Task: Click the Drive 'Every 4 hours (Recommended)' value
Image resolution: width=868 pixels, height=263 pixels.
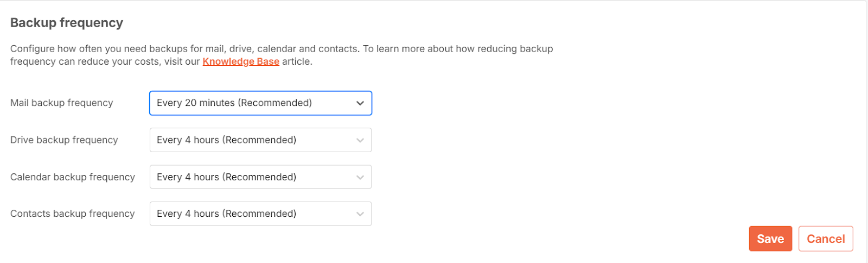Action: (x=227, y=140)
